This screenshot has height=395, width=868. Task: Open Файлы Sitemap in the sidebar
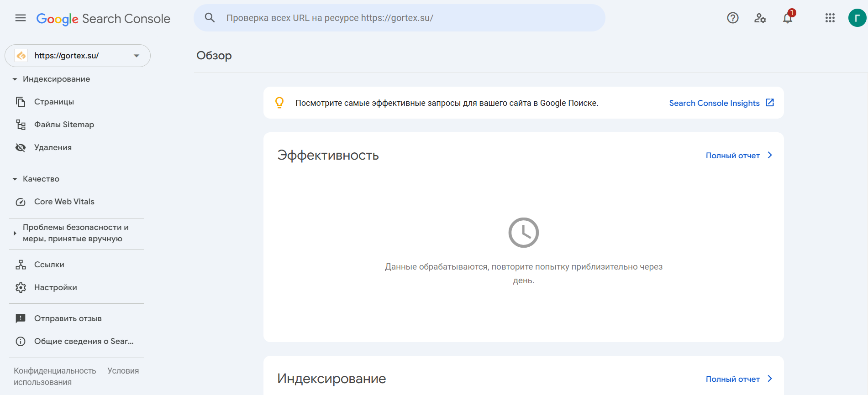(64, 125)
